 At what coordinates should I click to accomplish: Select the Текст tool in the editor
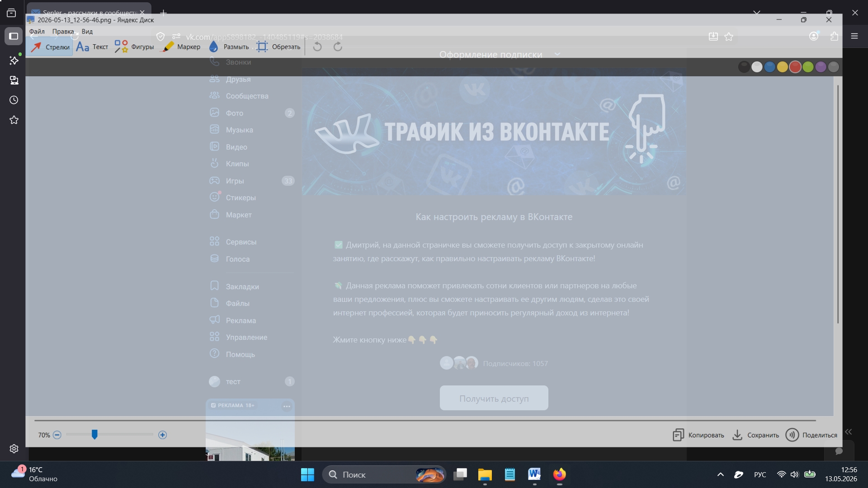point(92,47)
